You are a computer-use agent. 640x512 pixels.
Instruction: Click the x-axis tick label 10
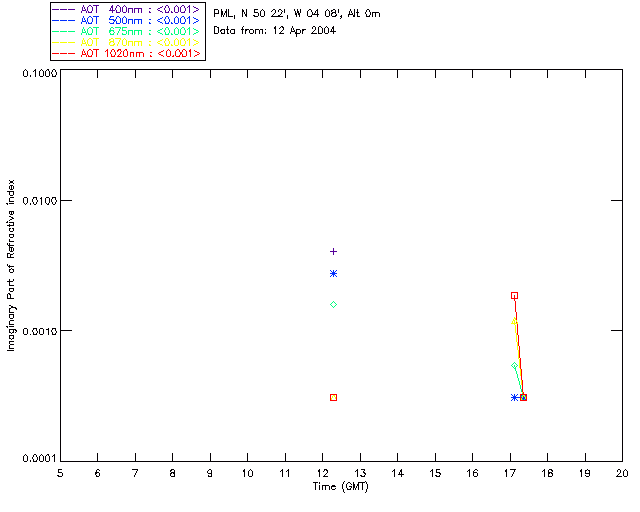pos(248,473)
